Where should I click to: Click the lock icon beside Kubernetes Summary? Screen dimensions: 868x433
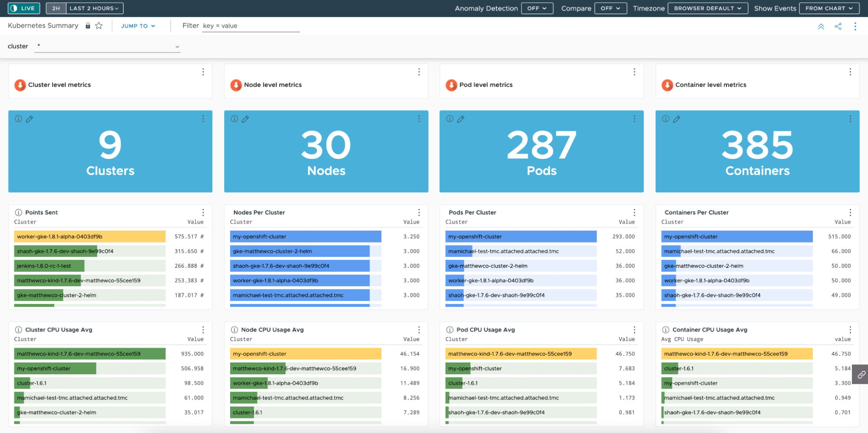coord(88,26)
